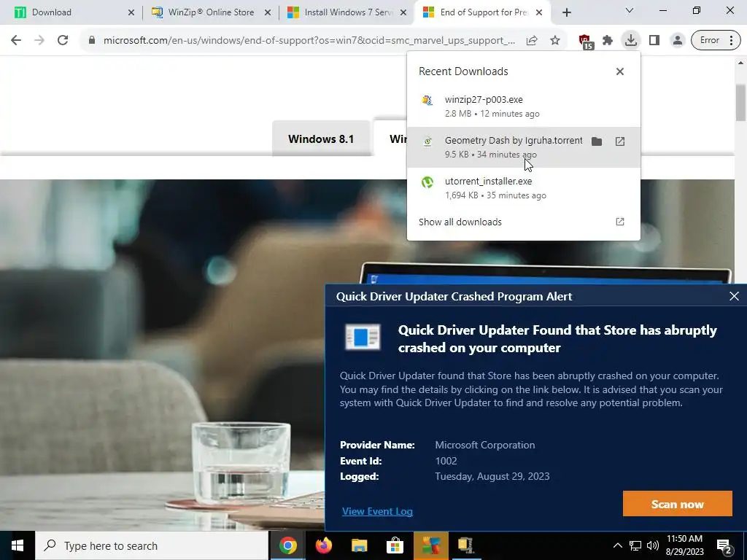Open utorrent_installer.exe from downloads
The width and height of the screenshot is (747, 560).
coord(523,188)
